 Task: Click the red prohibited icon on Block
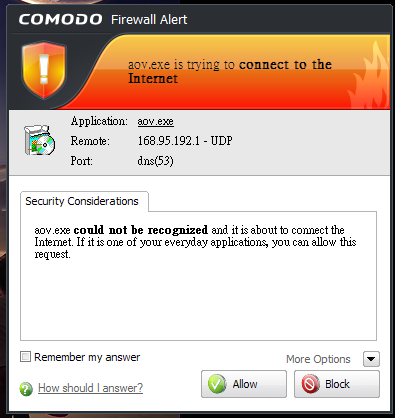tap(310, 384)
